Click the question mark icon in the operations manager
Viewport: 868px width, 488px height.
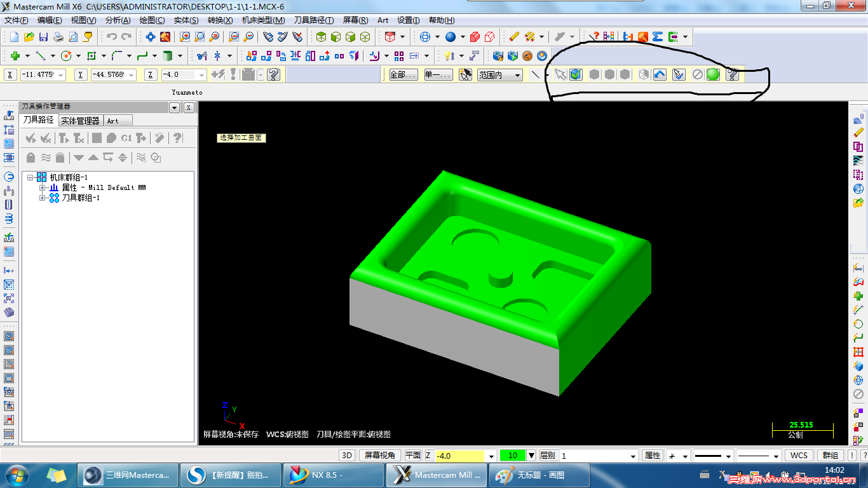click(178, 138)
